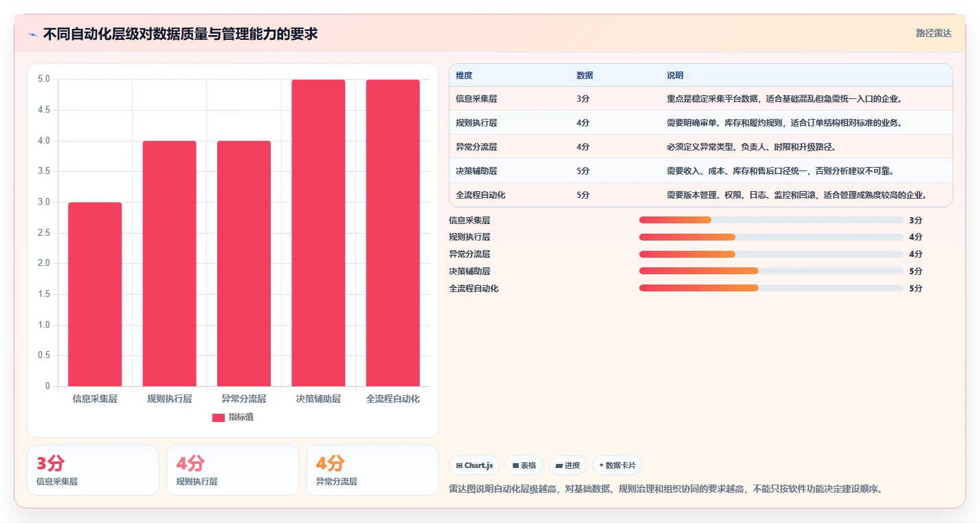Click the 3分 value in the table
The height and width of the screenshot is (523, 980).
583,99
